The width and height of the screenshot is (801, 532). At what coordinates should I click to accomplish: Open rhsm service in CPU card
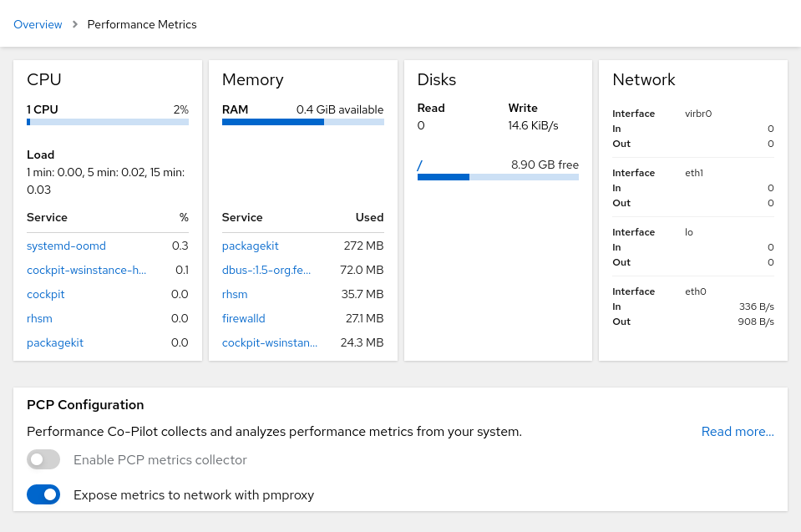point(38,319)
